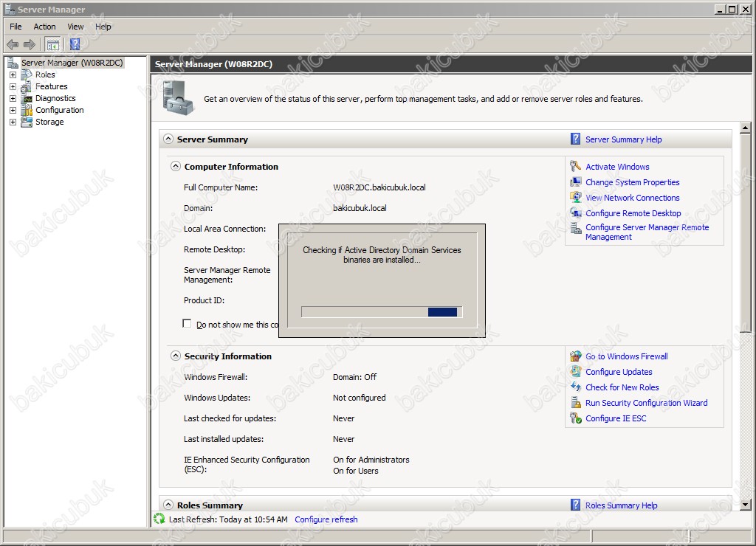Select Storage in the console tree
The image size is (756, 546).
pos(49,122)
